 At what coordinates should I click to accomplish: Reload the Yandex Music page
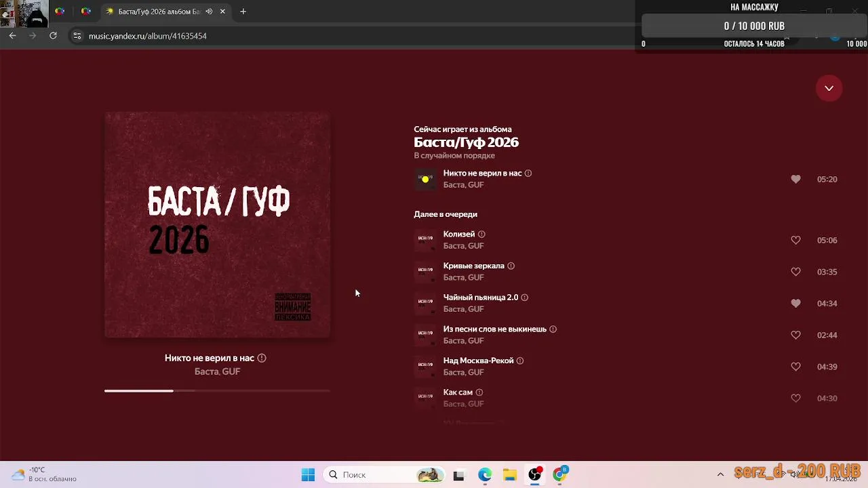pyautogui.click(x=53, y=36)
